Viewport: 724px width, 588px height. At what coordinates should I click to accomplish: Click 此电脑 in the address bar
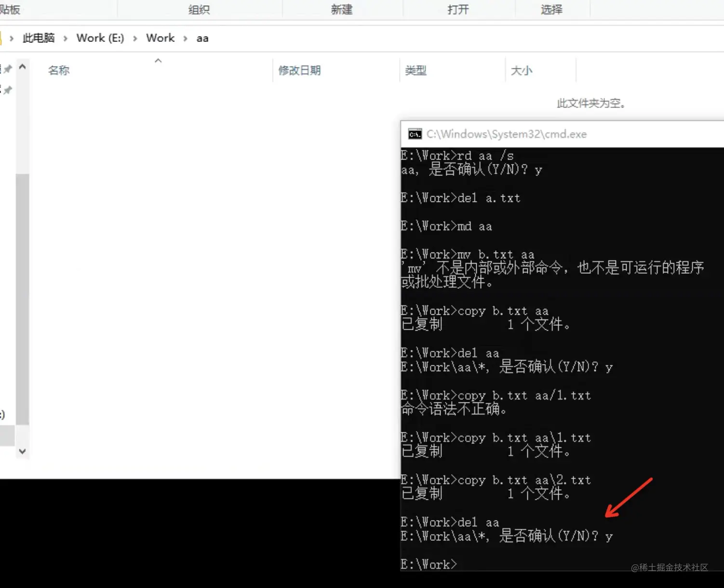39,38
